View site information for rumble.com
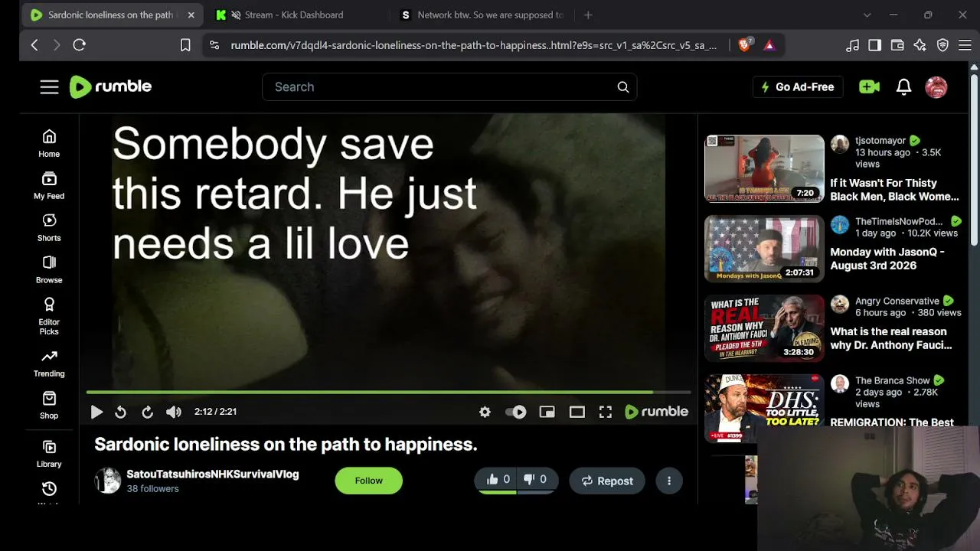Screen dimensions: 980x551 (214, 45)
